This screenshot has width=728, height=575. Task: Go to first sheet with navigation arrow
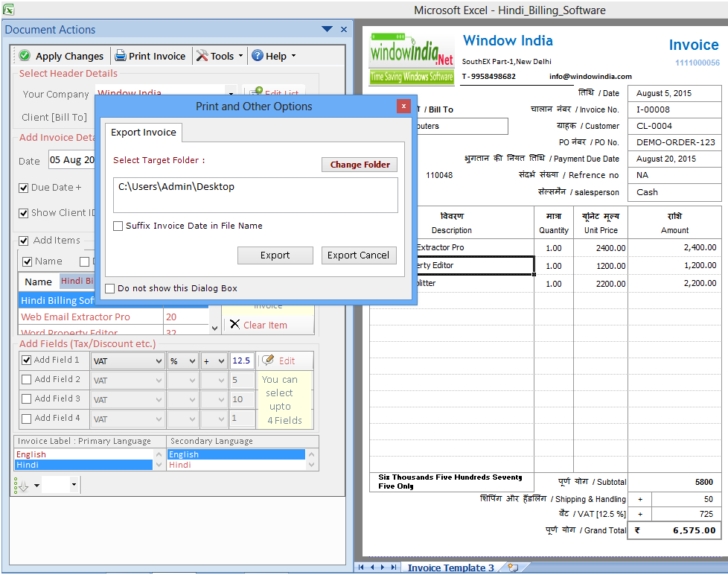point(361,567)
